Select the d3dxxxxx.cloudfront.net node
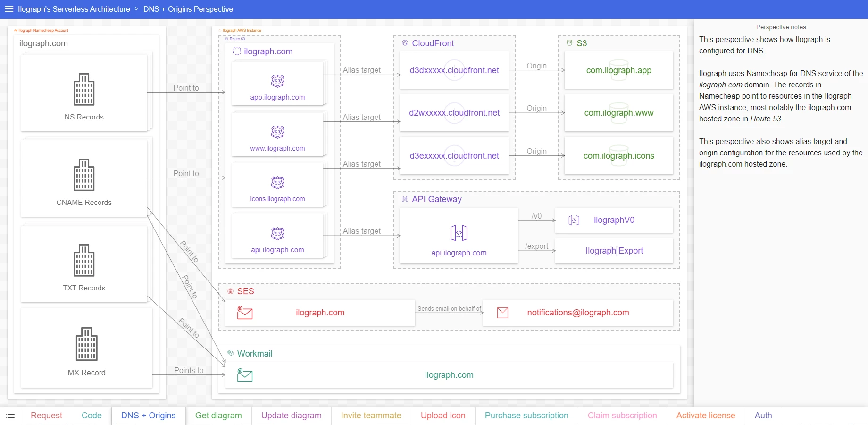 454,70
